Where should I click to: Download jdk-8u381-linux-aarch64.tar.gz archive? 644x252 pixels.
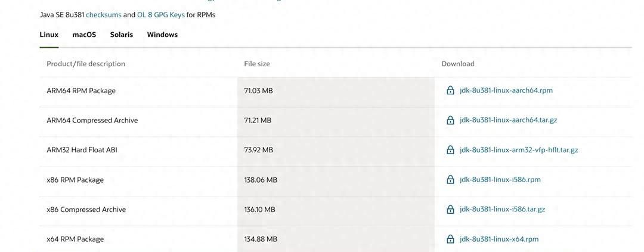tap(509, 120)
